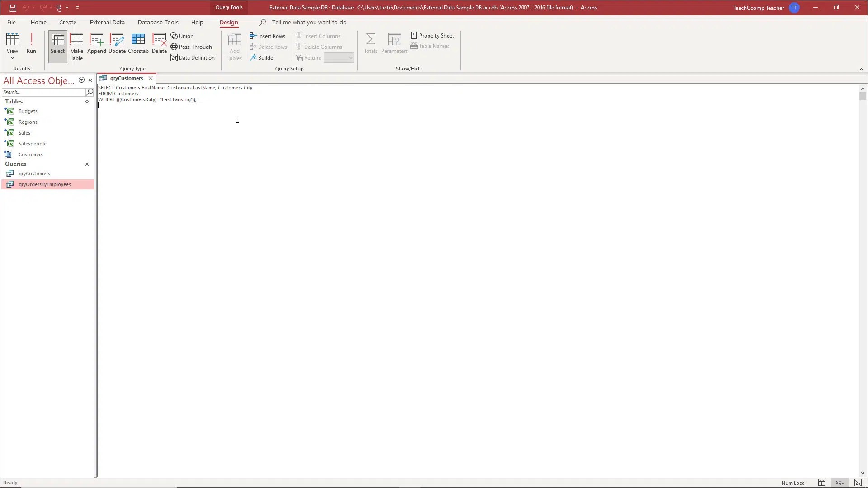Toggle the Property Sheet pane

coord(432,36)
